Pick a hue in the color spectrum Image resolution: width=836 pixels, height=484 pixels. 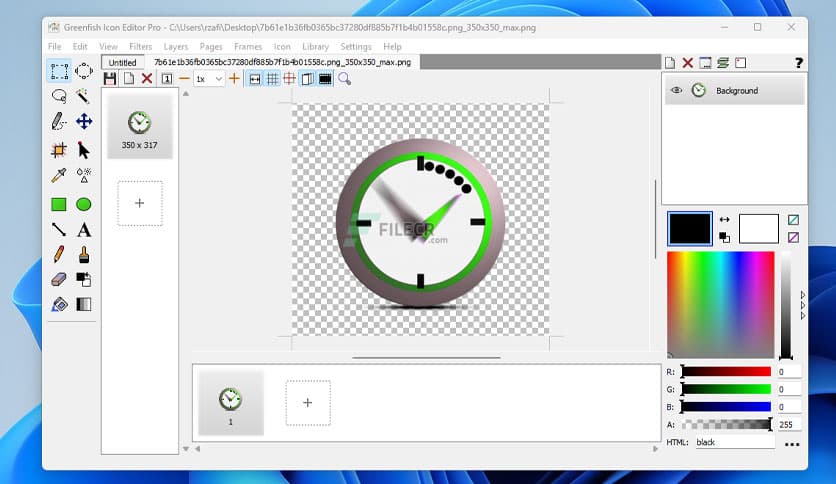[x=720, y=304]
